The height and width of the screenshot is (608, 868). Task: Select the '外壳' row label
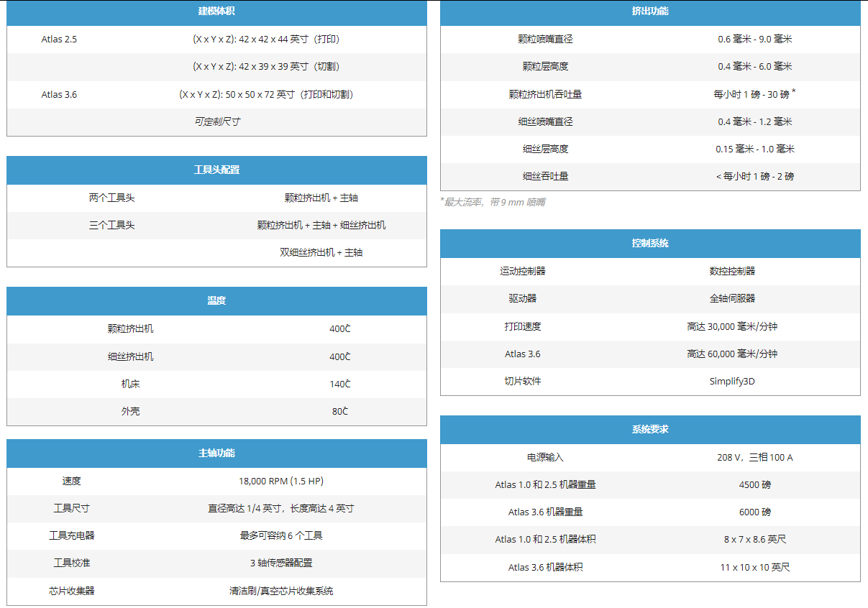130,412
